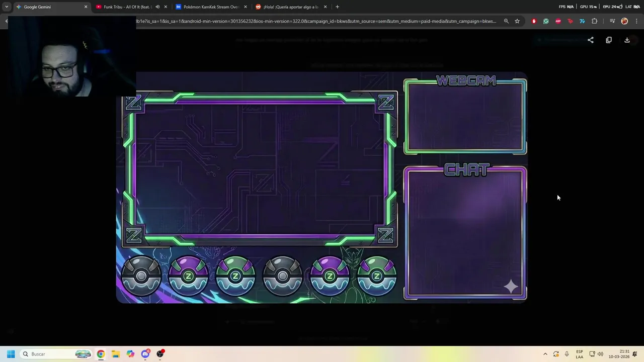Open the Chrome extensions puzzle menu
Screen dimensions: 644x362
595,21
